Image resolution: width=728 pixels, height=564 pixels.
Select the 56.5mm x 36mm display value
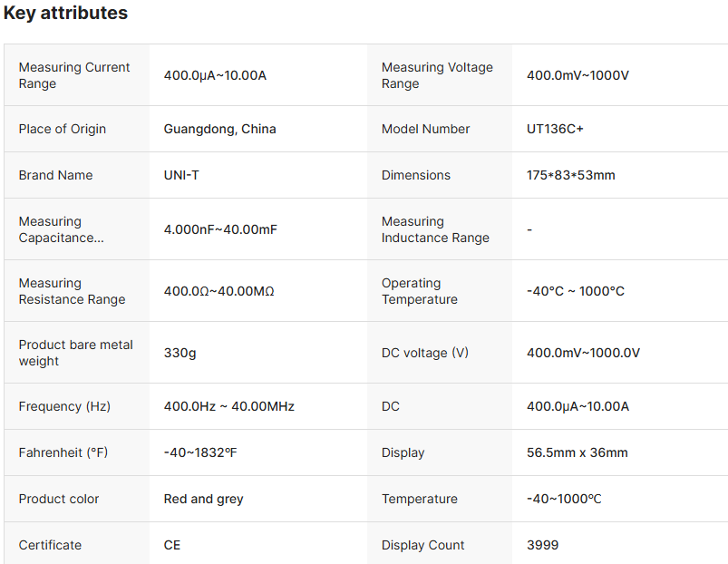pyautogui.click(x=577, y=452)
